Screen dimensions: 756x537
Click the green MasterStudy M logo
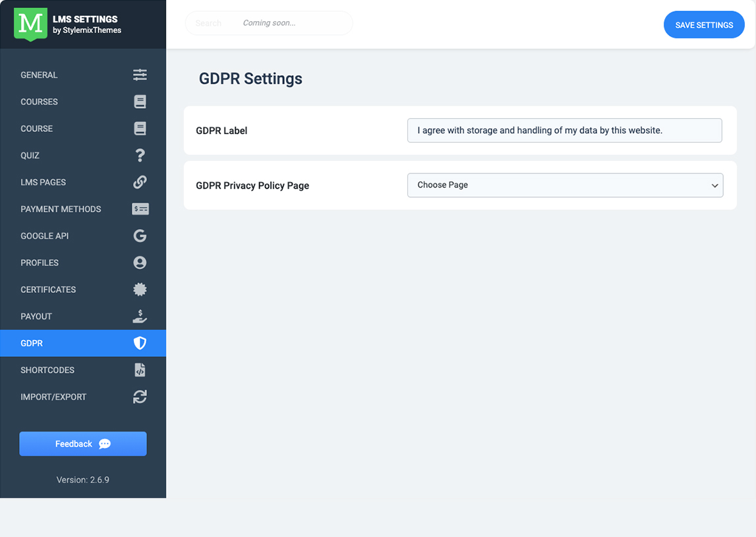pos(30,24)
